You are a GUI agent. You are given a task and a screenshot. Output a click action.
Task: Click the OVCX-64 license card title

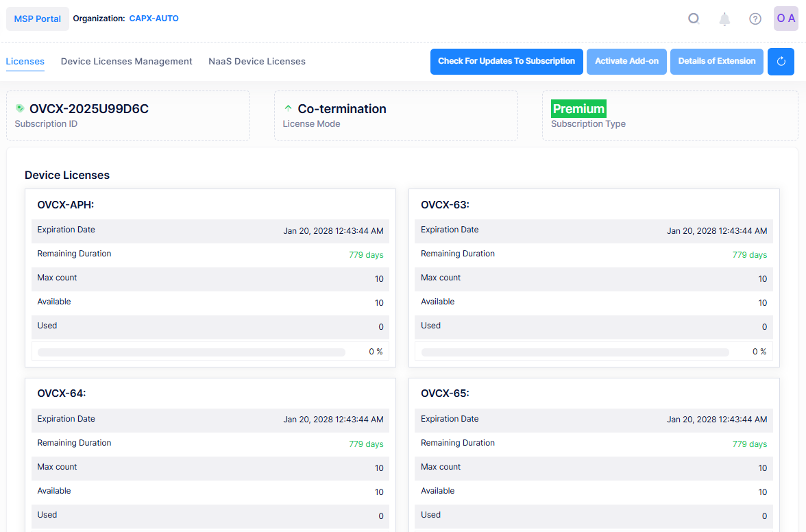click(x=62, y=394)
